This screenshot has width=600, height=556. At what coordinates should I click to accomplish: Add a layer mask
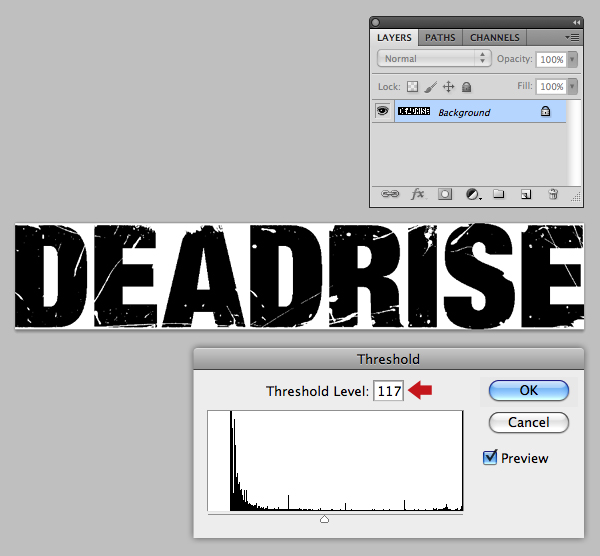click(445, 194)
